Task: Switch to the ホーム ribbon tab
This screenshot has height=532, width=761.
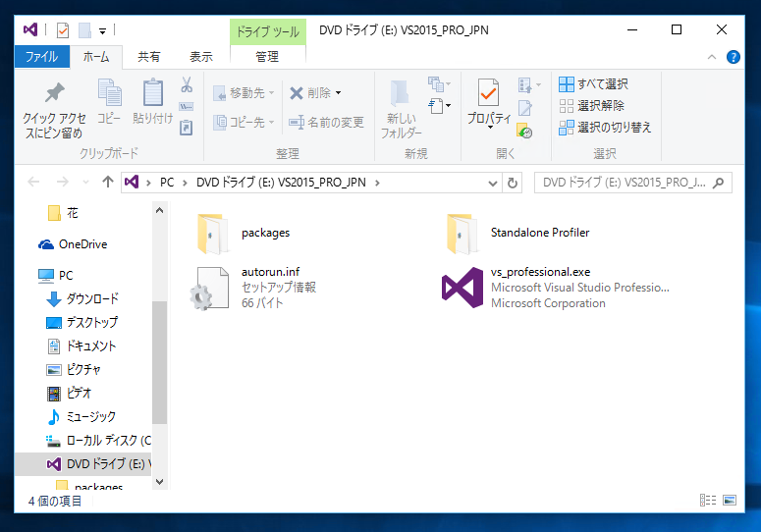Action: click(96, 57)
